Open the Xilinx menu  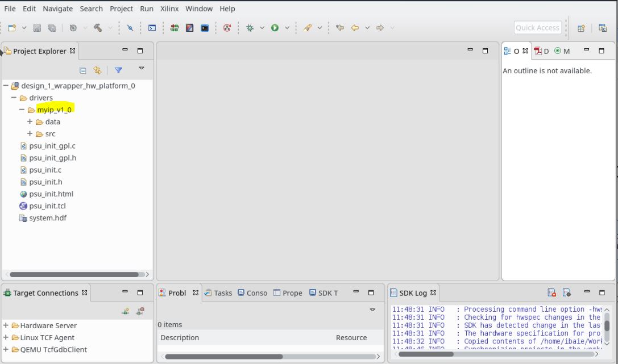point(169,9)
